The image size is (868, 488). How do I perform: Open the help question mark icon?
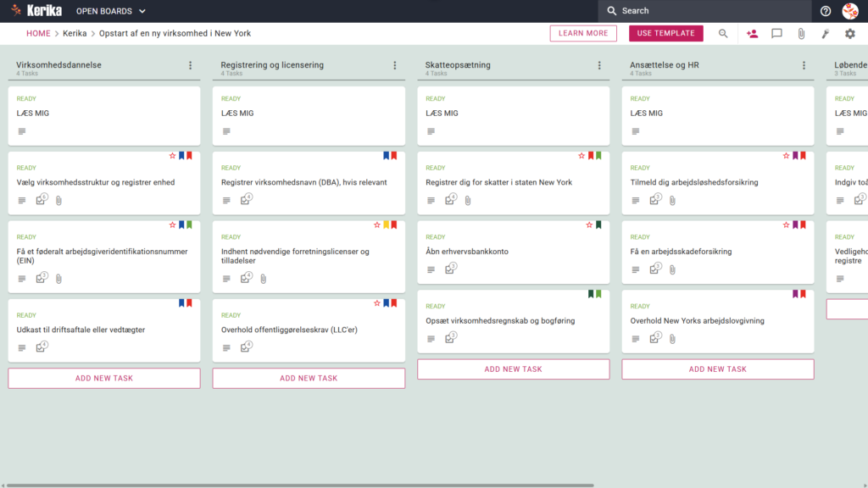pyautogui.click(x=826, y=10)
